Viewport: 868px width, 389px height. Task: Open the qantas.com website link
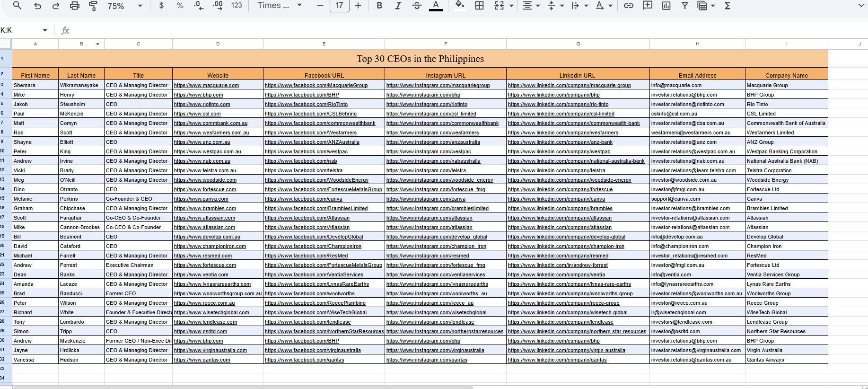pos(202,360)
